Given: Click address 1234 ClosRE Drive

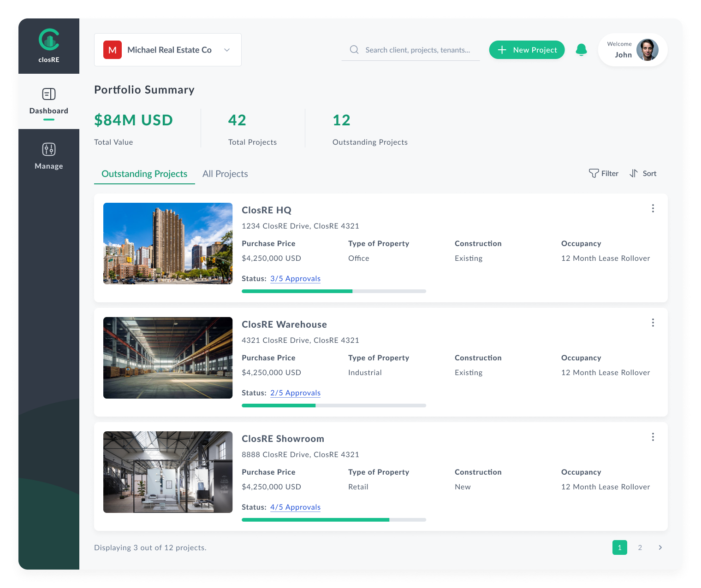Looking at the screenshot, I should pyautogui.click(x=301, y=226).
